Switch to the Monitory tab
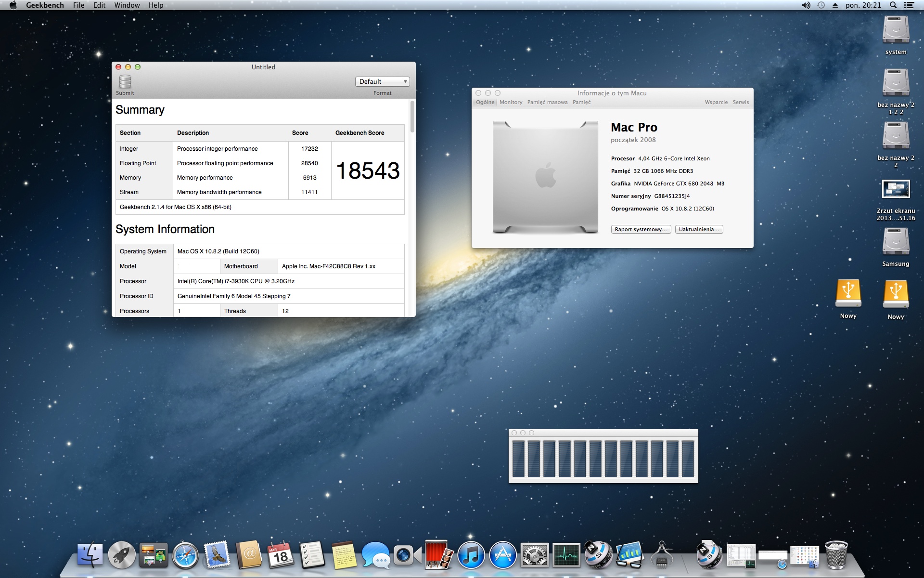Image resolution: width=924 pixels, height=578 pixels. (x=511, y=102)
